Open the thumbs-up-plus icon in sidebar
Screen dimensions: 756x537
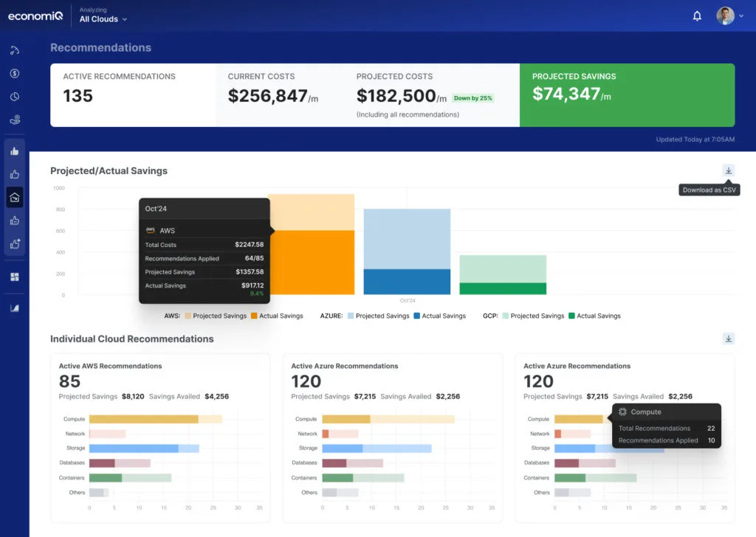(15, 243)
